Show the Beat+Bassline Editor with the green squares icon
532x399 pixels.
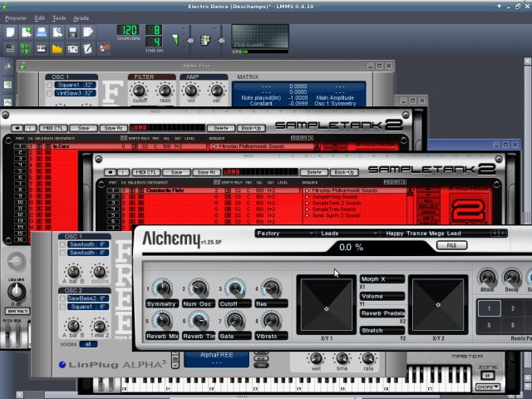(x=26, y=48)
